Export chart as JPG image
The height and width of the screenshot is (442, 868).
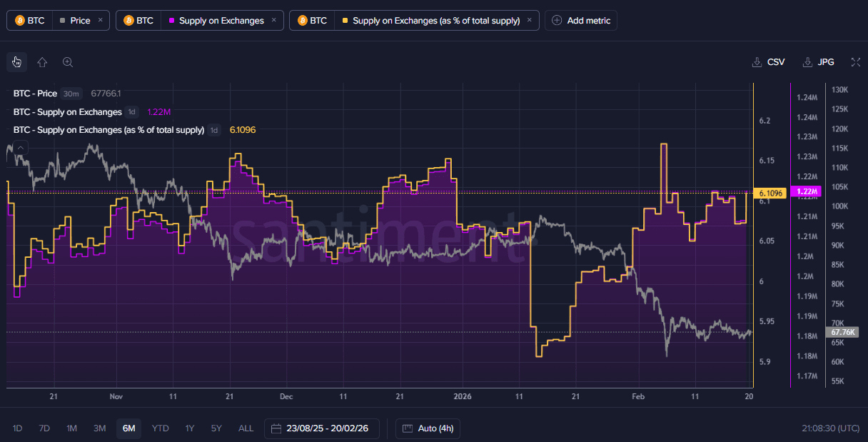click(819, 62)
